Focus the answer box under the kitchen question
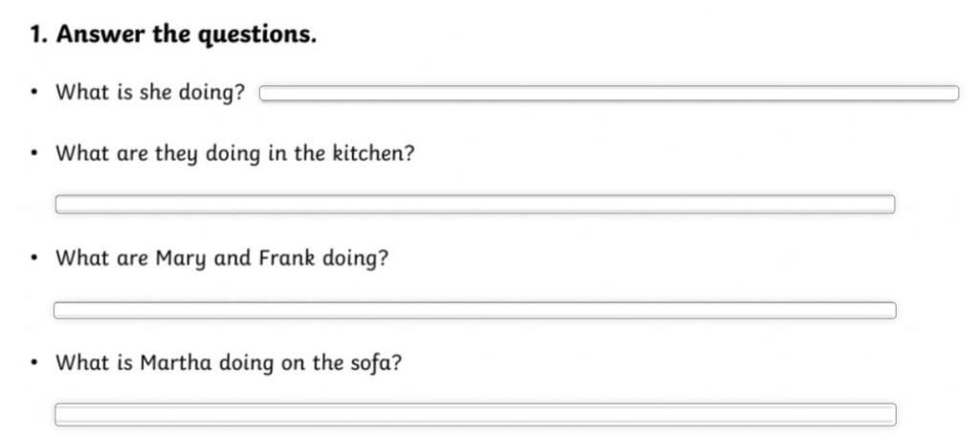The image size is (980, 439). tap(475, 205)
